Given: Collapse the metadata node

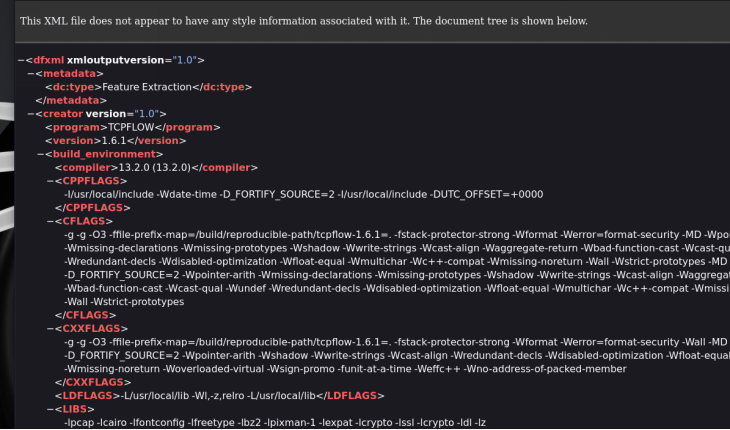Looking at the screenshot, I should pos(31,74).
